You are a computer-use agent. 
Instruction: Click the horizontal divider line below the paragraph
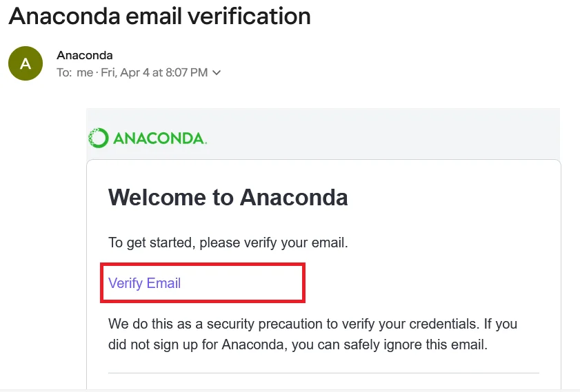tap(323, 373)
